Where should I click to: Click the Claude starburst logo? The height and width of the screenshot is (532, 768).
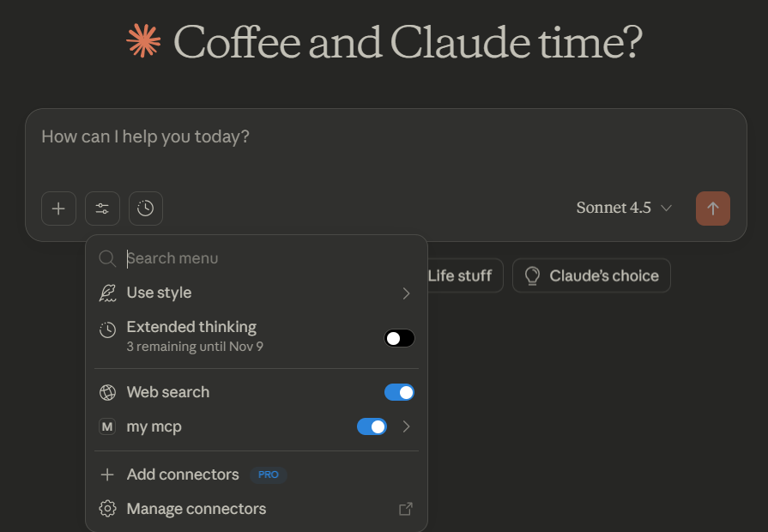coord(143,42)
